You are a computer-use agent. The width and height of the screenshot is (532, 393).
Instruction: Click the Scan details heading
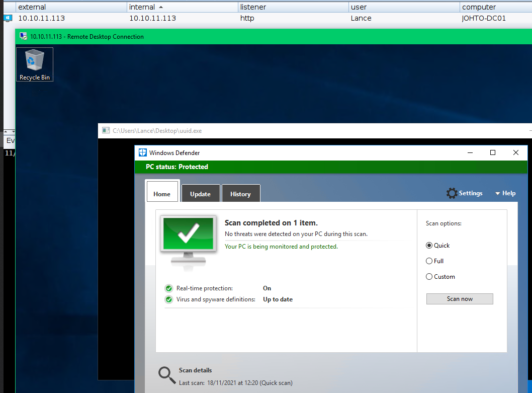[x=195, y=370]
